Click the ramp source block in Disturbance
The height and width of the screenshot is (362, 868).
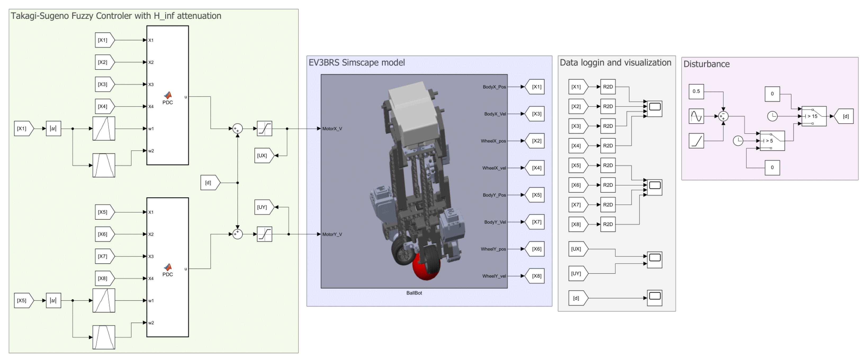click(x=696, y=141)
